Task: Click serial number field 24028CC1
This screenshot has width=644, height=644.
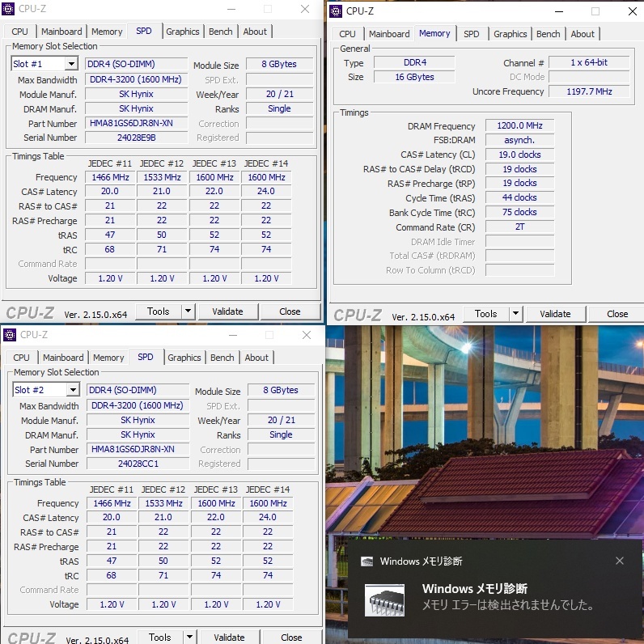Action: (138, 464)
